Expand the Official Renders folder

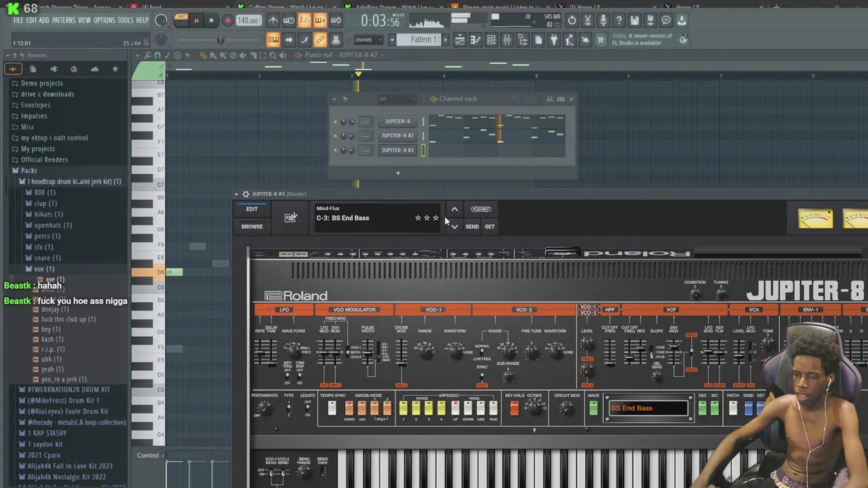click(x=44, y=159)
